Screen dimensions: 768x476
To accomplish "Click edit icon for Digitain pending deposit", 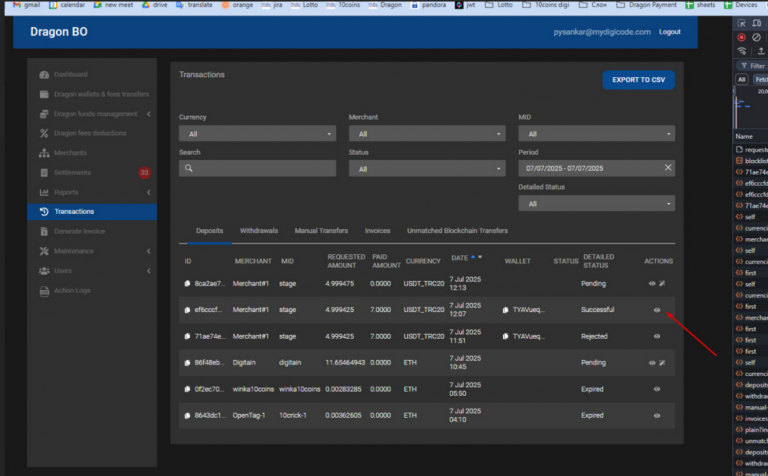I will pyautogui.click(x=662, y=363).
